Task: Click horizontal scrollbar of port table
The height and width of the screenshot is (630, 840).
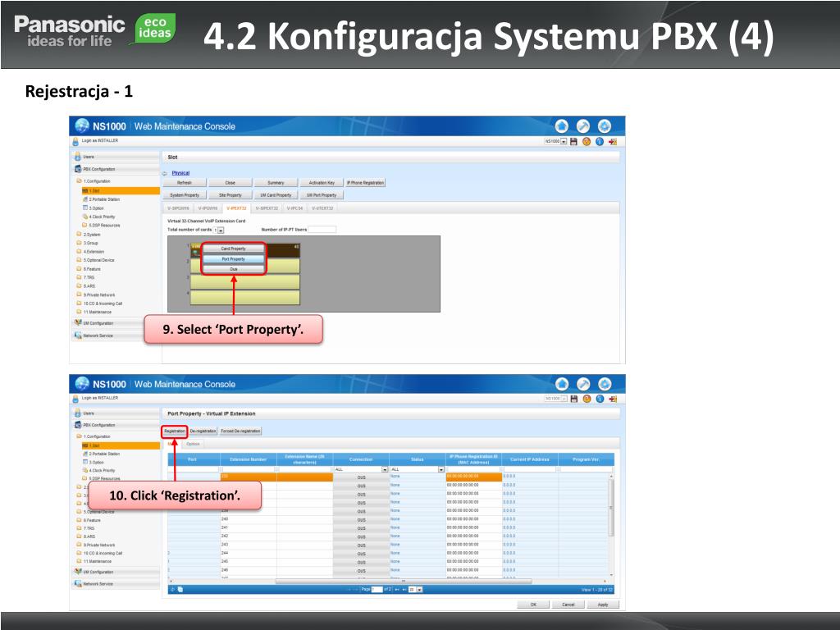Action: coord(404,581)
